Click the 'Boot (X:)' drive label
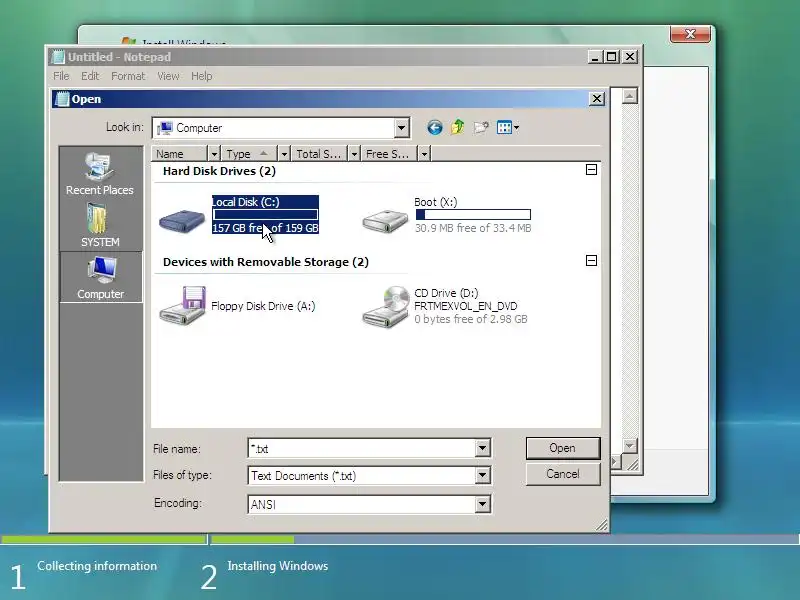 (436, 202)
